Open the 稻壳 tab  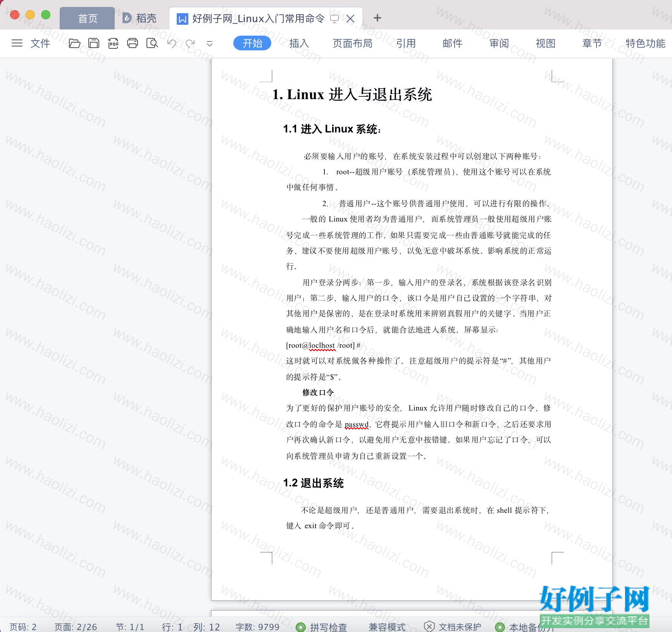click(140, 18)
